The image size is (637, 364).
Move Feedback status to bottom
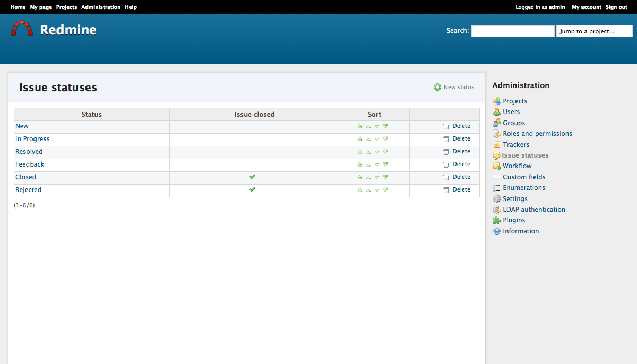click(385, 164)
